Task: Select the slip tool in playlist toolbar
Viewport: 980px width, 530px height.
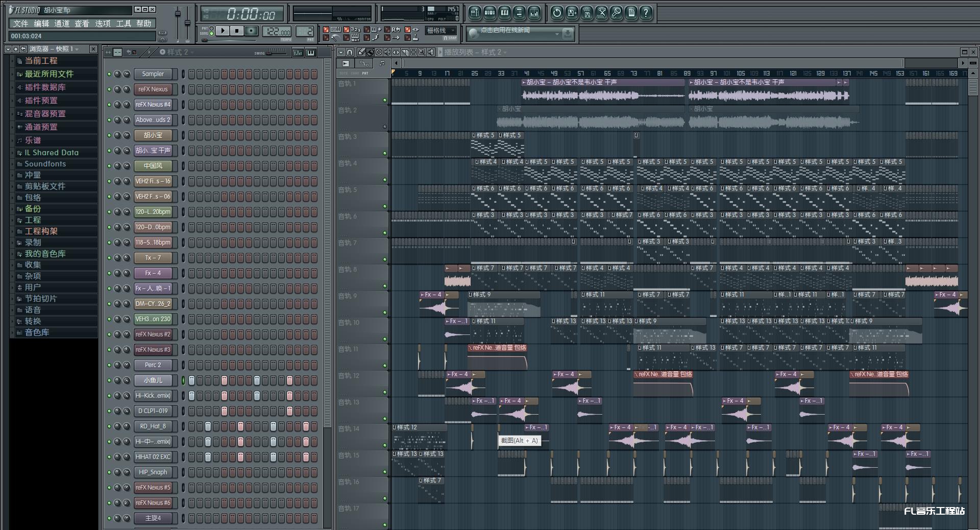Action: pyautogui.click(x=396, y=52)
